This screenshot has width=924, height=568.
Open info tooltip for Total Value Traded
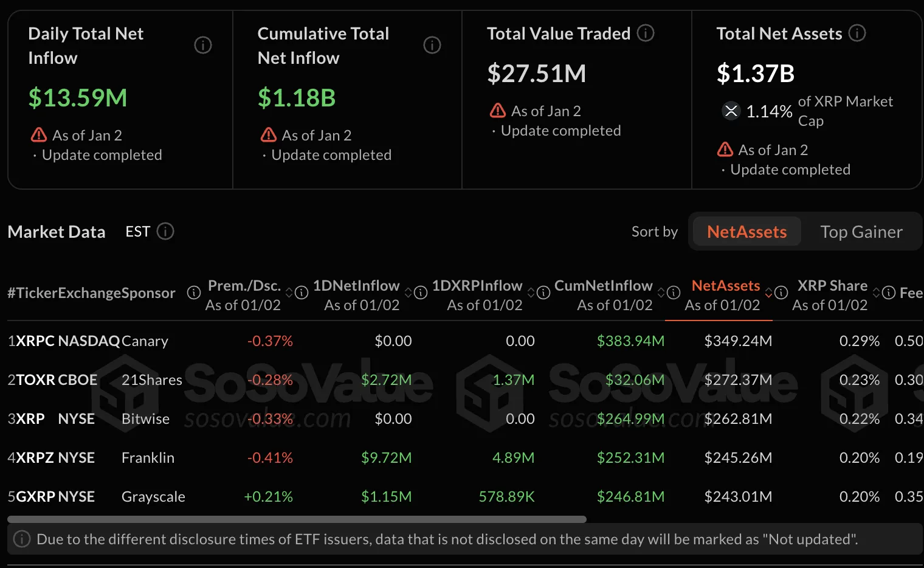coord(645,33)
